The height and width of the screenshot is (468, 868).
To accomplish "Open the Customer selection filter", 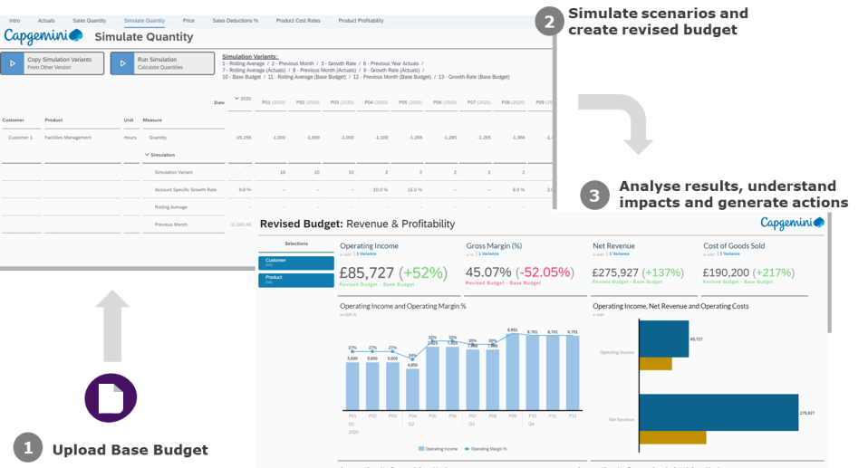I will [x=296, y=263].
